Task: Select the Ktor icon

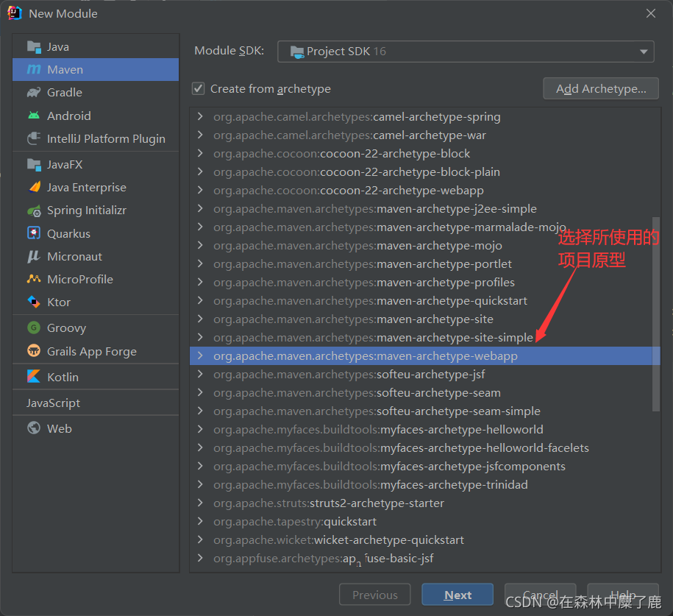Action: [34, 302]
